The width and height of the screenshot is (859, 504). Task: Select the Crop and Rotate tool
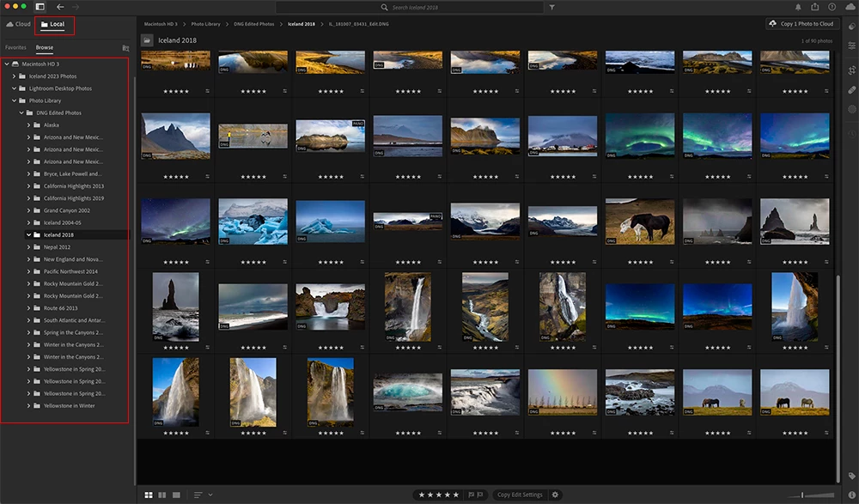[851, 70]
